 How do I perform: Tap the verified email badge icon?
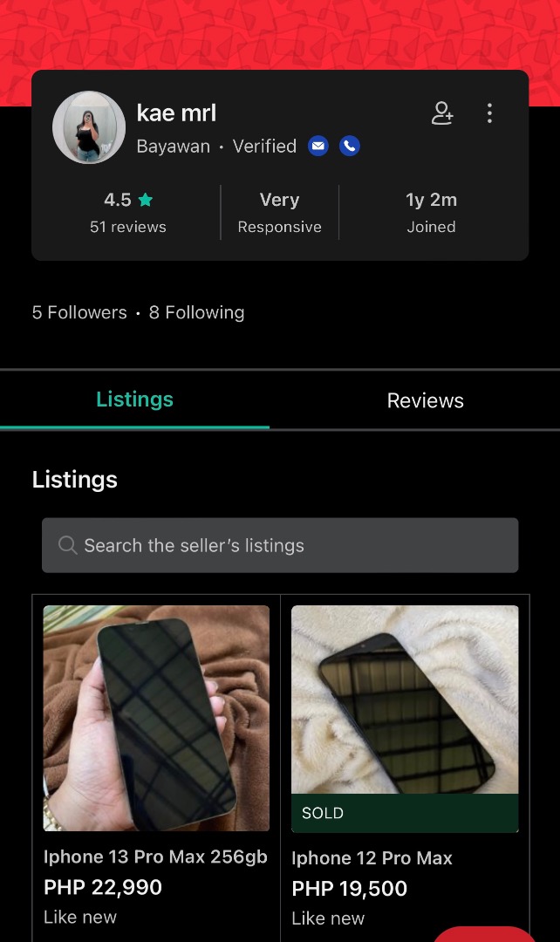pyautogui.click(x=318, y=146)
